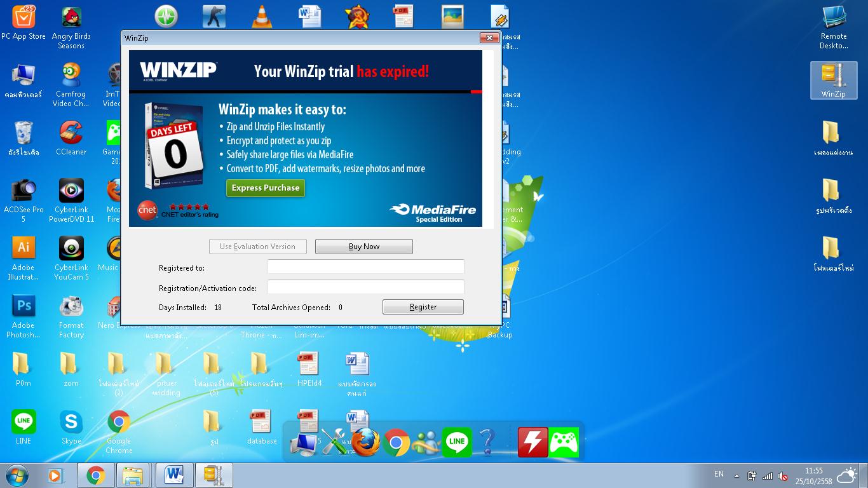Click Firefox in the floating dock
Image resolution: width=868 pixels, height=488 pixels.
367,443
